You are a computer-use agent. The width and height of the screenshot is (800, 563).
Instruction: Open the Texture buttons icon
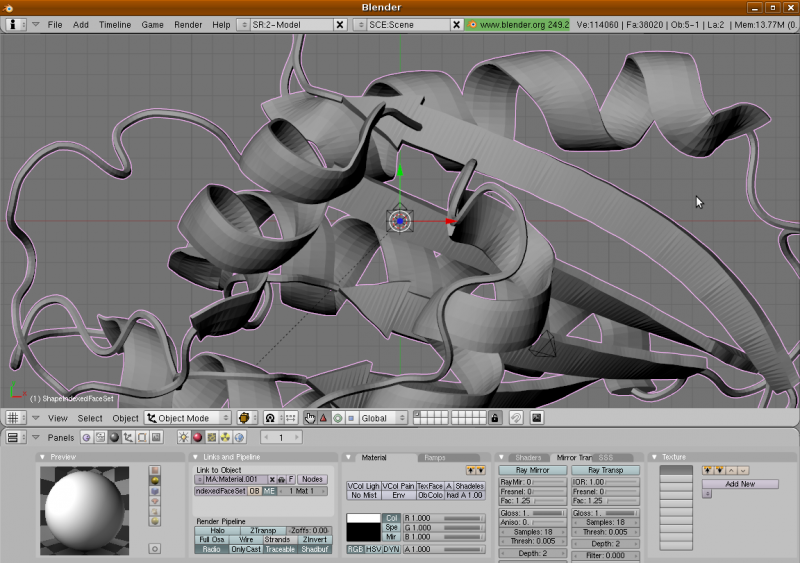tap(212, 438)
